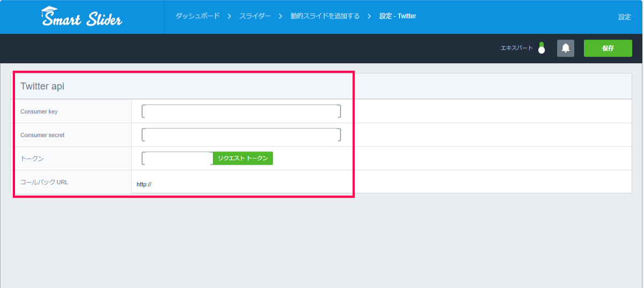
Task: Open 設定 in the top-right corner
Action: click(x=624, y=17)
